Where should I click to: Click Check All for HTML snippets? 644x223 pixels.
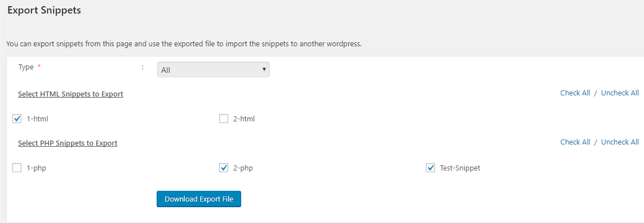[575, 93]
